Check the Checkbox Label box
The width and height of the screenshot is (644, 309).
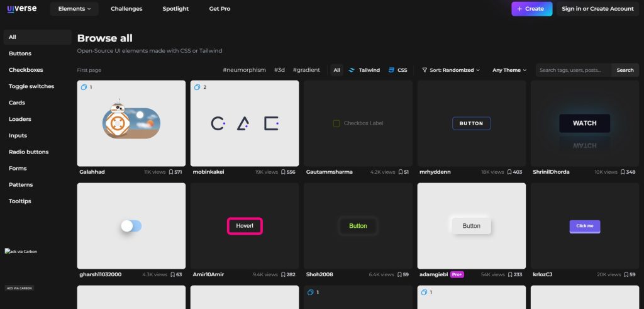tap(336, 123)
